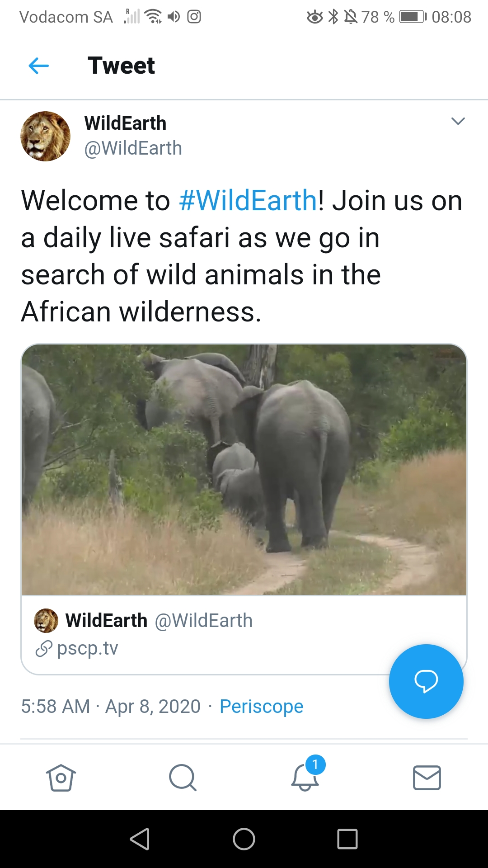
Task: Open the Periscope source link
Action: (x=261, y=706)
